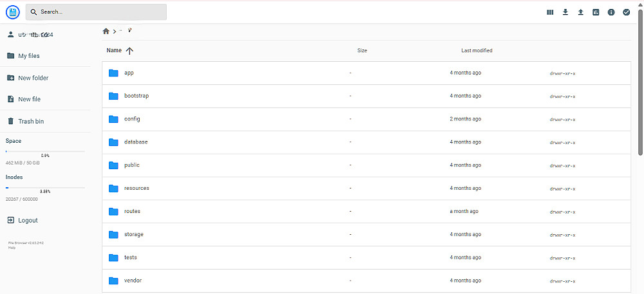Sort by Name using the arrow

[130, 51]
